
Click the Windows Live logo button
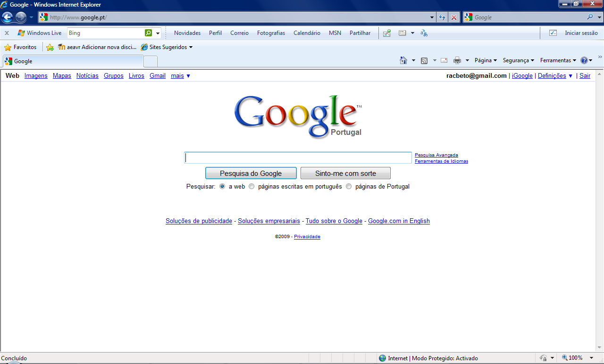click(x=40, y=33)
